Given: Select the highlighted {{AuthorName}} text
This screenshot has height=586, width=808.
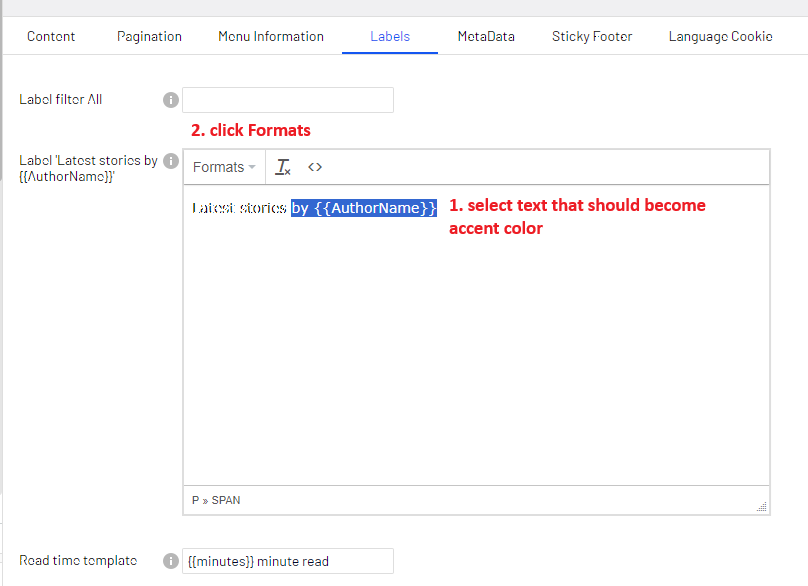Looking at the screenshot, I should click(364, 208).
